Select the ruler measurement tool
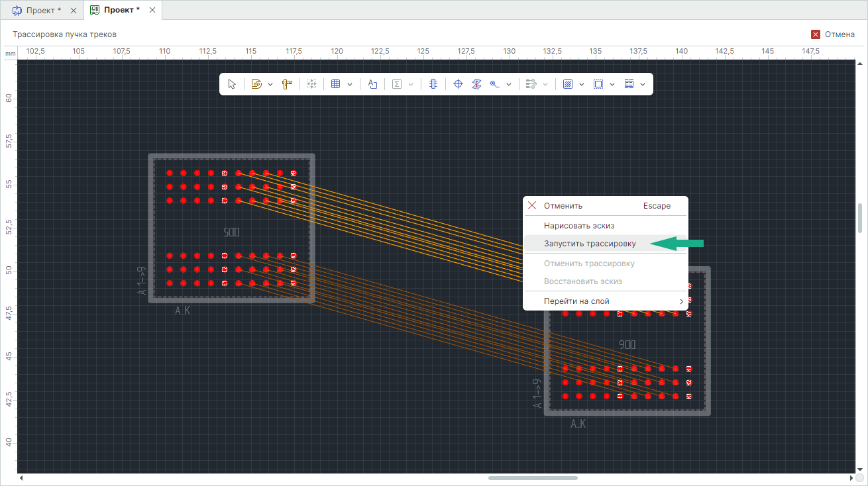868x486 pixels. [287, 84]
